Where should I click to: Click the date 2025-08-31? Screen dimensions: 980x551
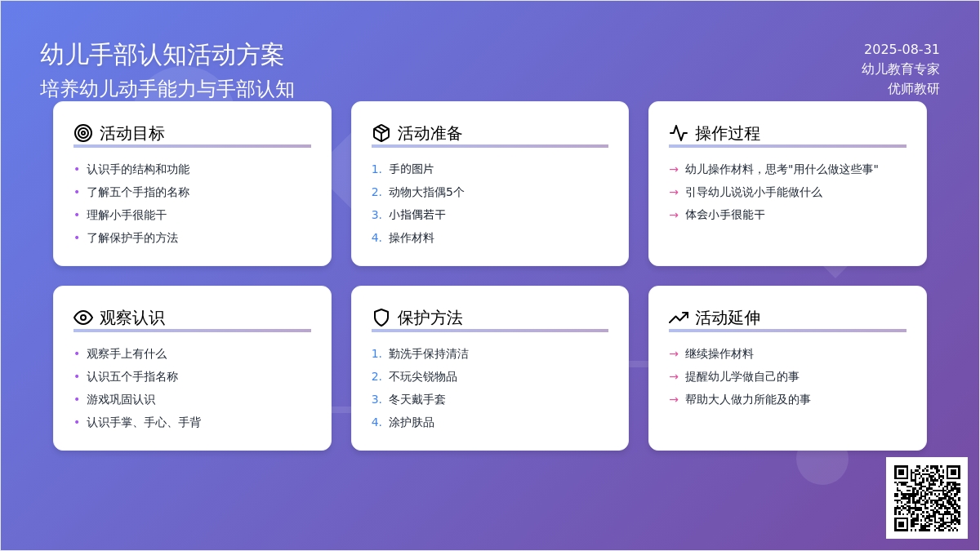[902, 49]
